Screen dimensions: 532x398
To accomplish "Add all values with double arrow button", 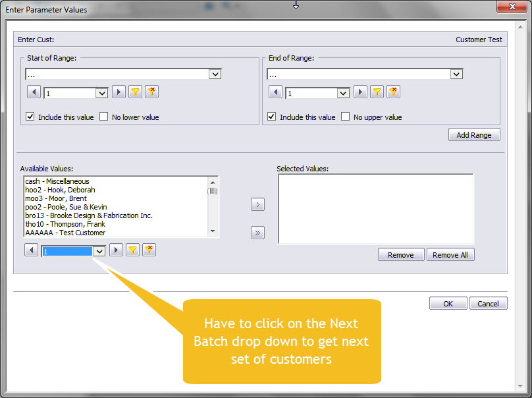I will pos(258,232).
